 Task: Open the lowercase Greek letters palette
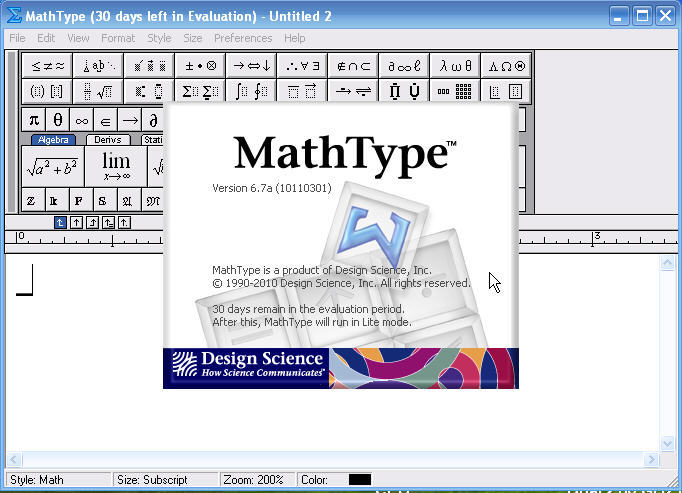(455, 66)
